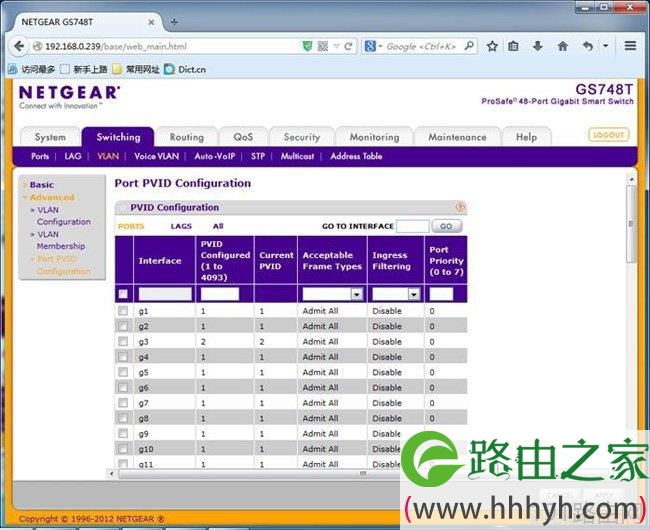Click the PVID Configuration help icon
This screenshot has width=650, height=530.
pos(460,207)
